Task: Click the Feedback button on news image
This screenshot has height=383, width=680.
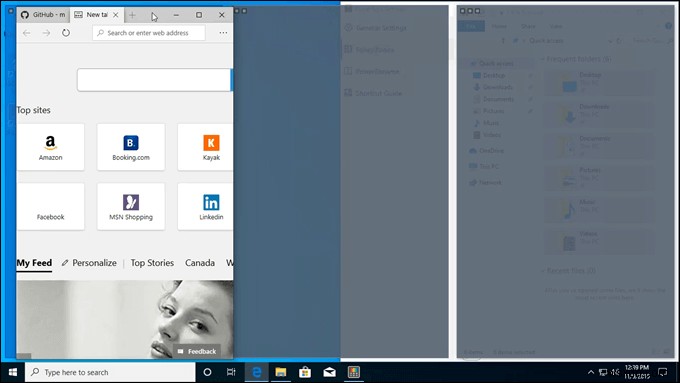Action: 197,351
